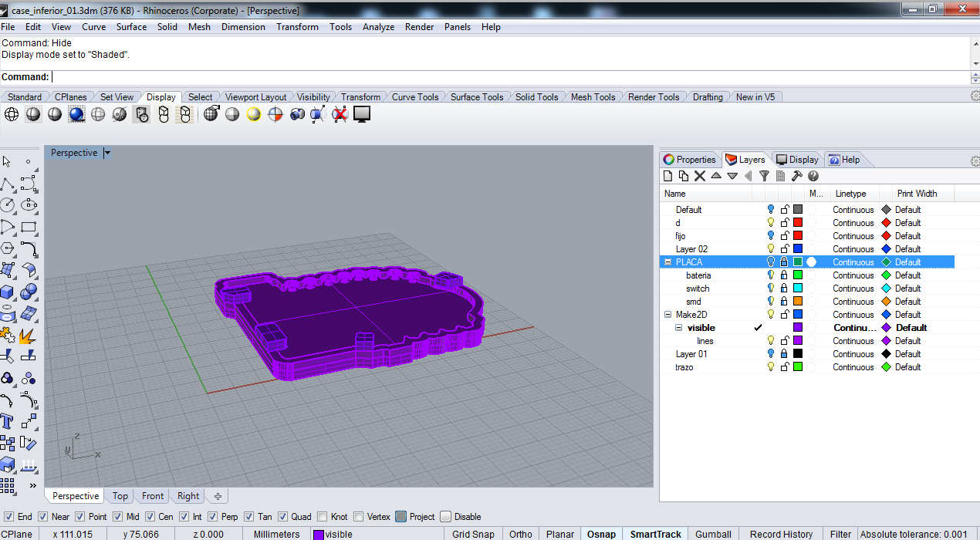Open panel options gear beside Help tab
This screenshot has height=540, width=980.
975,160
